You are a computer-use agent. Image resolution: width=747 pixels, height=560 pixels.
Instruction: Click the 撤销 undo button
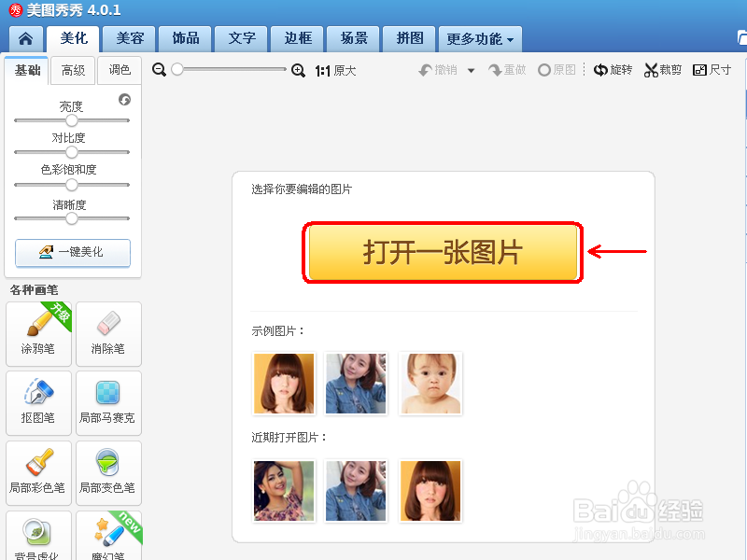point(437,70)
